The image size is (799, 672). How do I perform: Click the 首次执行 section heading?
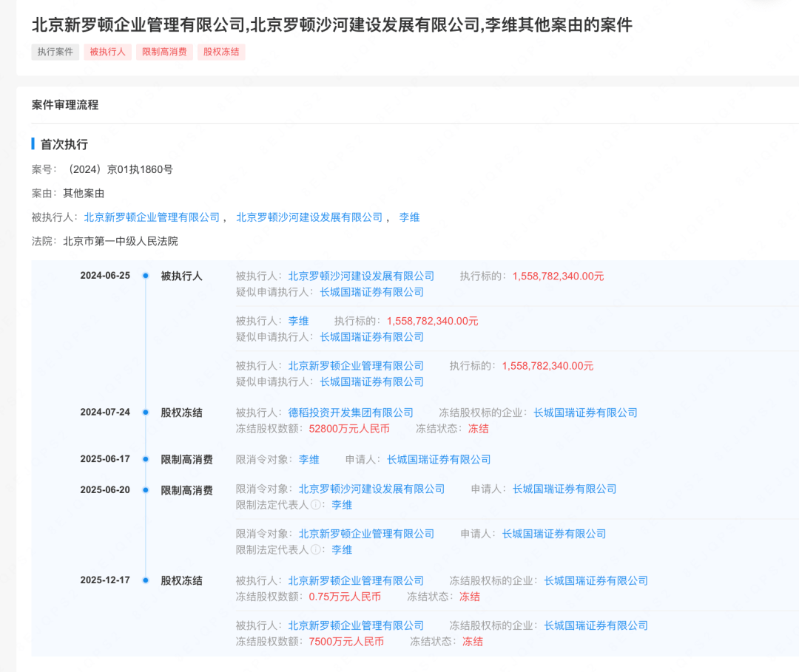(x=64, y=144)
